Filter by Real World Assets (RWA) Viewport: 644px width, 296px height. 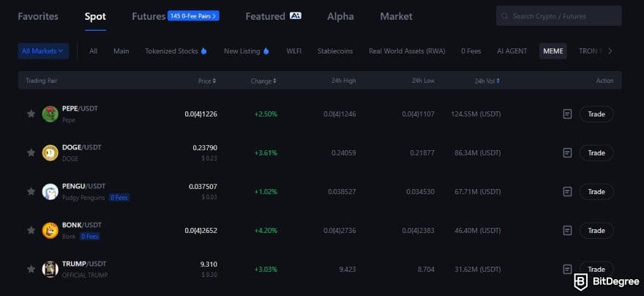click(407, 51)
